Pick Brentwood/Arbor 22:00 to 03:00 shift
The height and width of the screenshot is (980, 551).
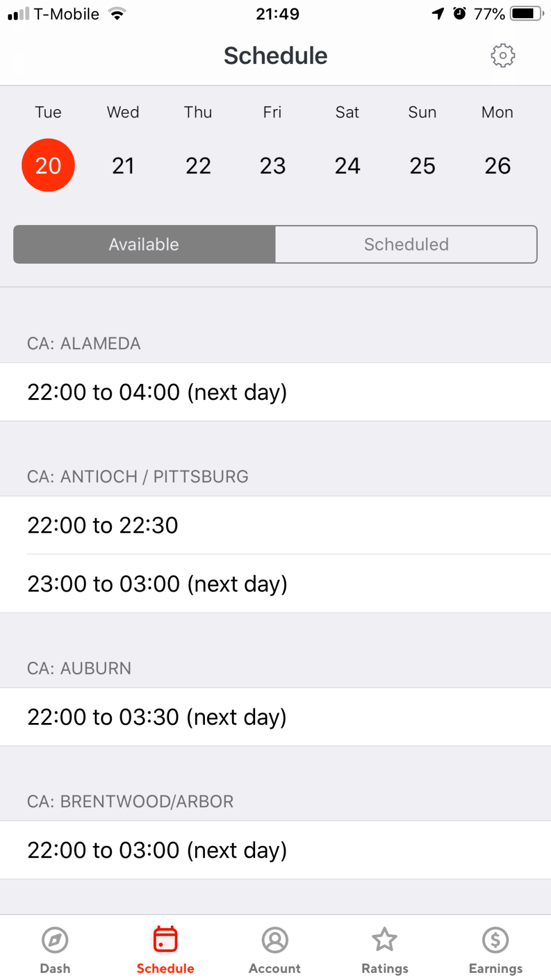point(275,850)
